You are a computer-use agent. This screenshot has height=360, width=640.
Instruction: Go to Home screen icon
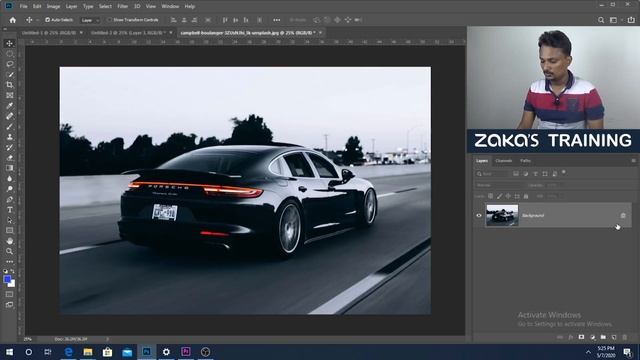click(13, 20)
